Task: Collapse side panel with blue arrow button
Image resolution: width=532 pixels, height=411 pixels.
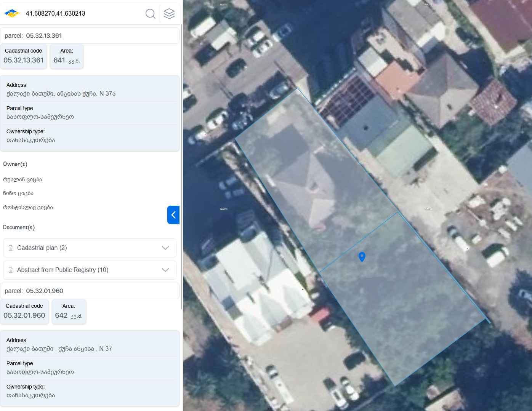Action: [173, 215]
